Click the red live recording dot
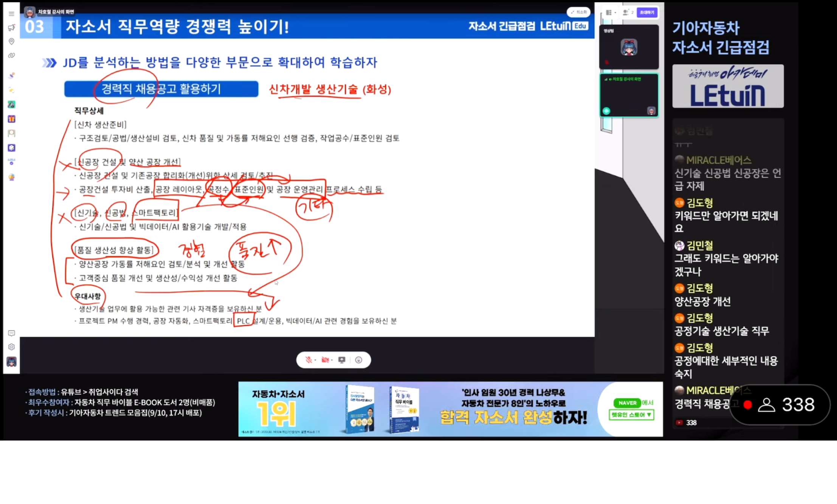Viewport: 837px width, 504px height. click(747, 405)
